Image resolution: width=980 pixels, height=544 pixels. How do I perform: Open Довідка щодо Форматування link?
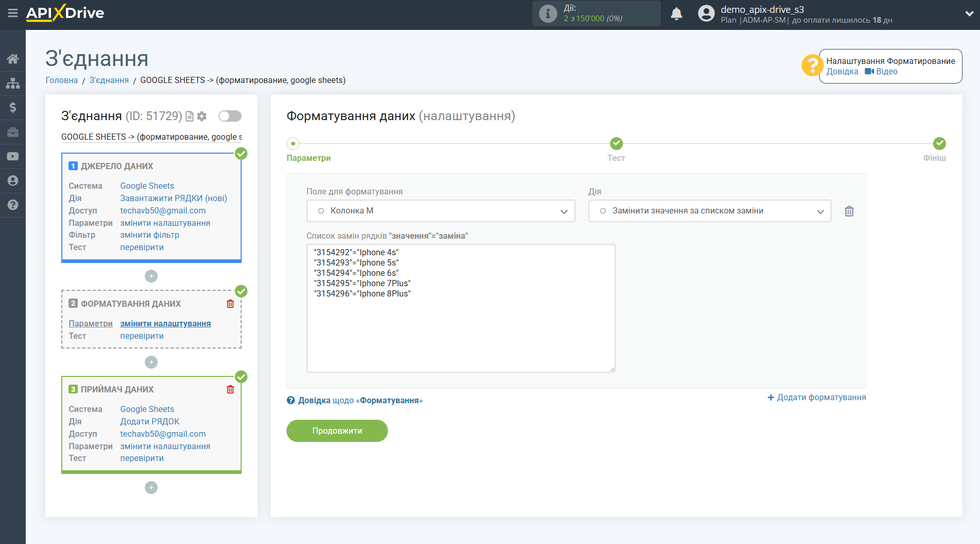click(x=354, y=400)
